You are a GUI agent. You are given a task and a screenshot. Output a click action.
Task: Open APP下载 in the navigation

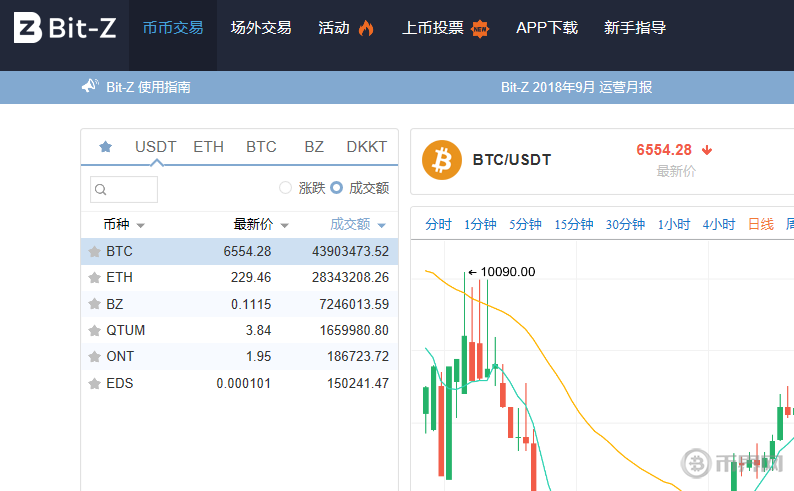547,28
